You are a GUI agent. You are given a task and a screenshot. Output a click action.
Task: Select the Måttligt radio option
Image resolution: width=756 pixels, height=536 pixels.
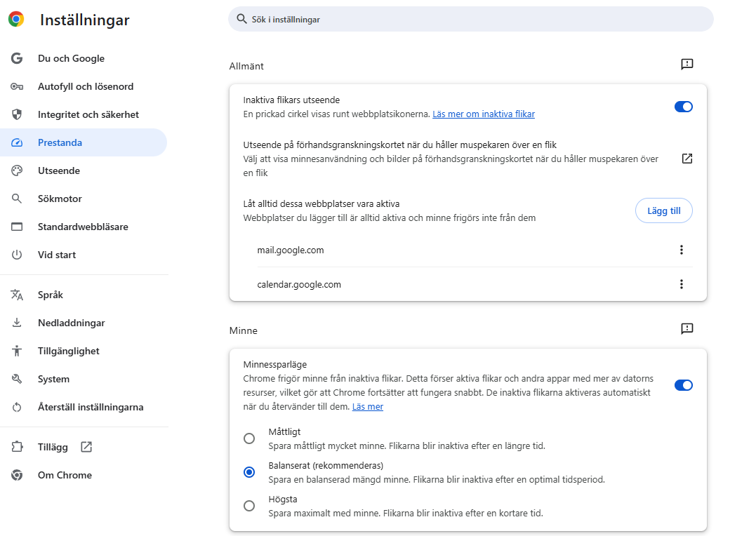coord(249,438)
